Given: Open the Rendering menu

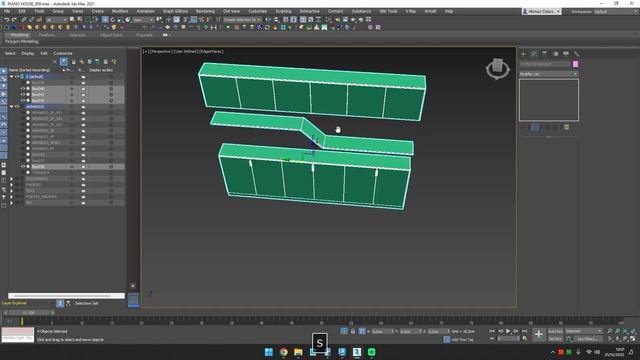Looking at the screenshot, I should point(205,11).
